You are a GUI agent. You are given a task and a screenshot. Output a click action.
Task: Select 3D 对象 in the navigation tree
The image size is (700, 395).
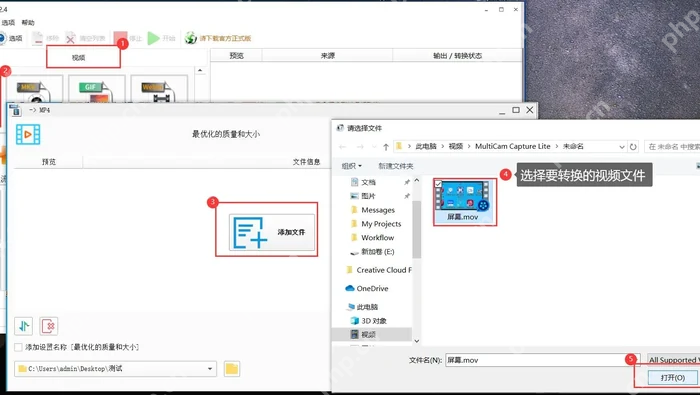(x=374, y=321)
